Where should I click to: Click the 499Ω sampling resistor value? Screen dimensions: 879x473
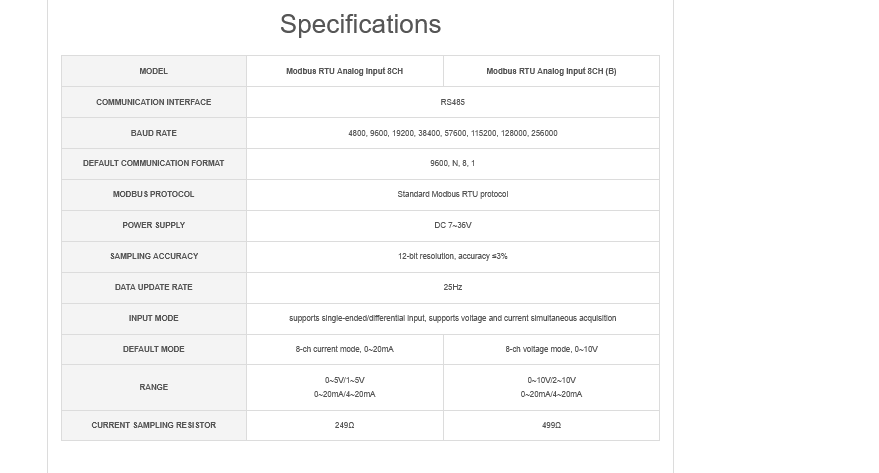click(x=551, y=425)
